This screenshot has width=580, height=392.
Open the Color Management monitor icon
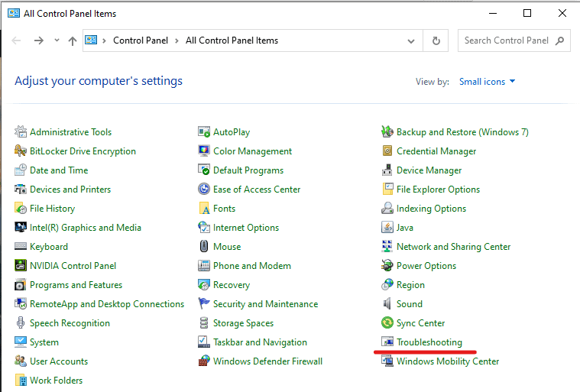[204, 151]
